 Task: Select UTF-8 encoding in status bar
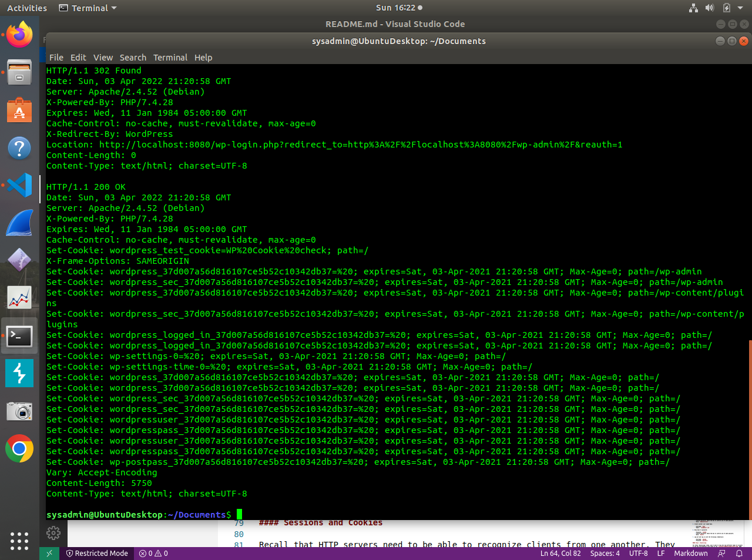coord(639,554)
